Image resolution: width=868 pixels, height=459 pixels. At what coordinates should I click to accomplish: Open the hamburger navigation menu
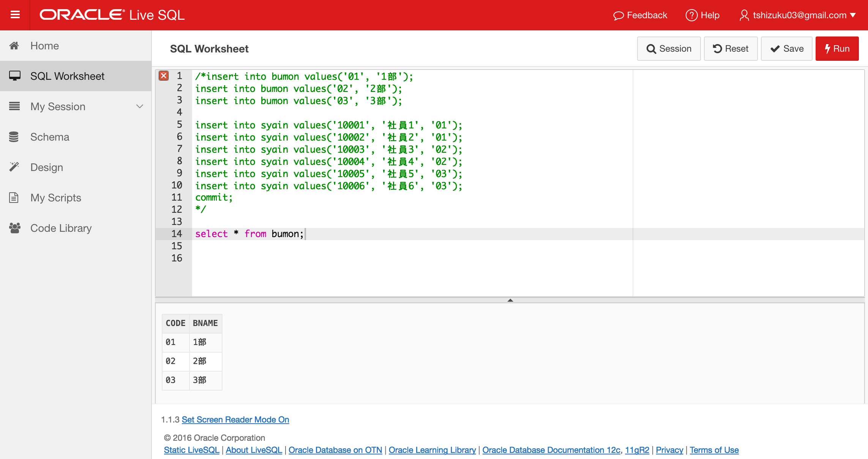click(x=15, y=15)
